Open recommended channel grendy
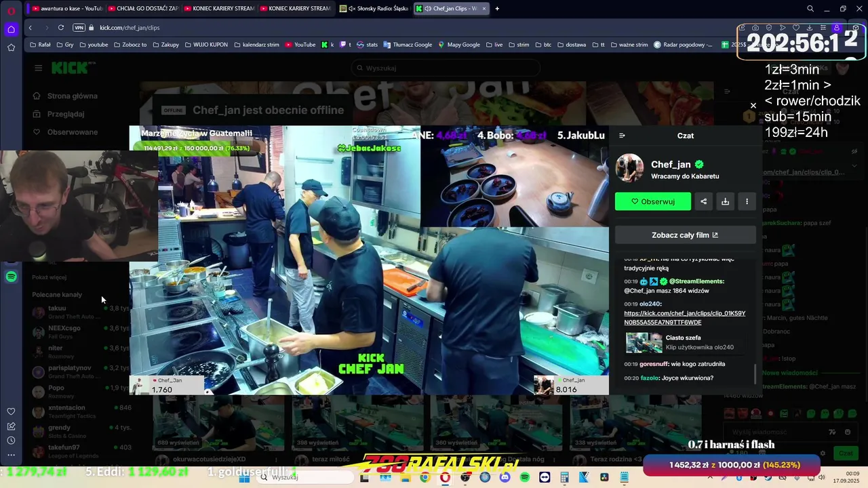 (81, 431)
